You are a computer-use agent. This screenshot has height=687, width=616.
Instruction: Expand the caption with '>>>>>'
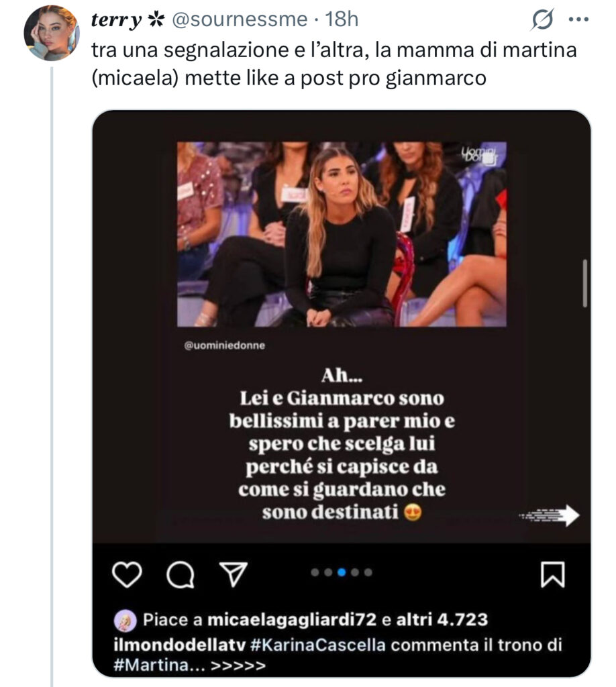pyautogui.click(x=238, y=666)
